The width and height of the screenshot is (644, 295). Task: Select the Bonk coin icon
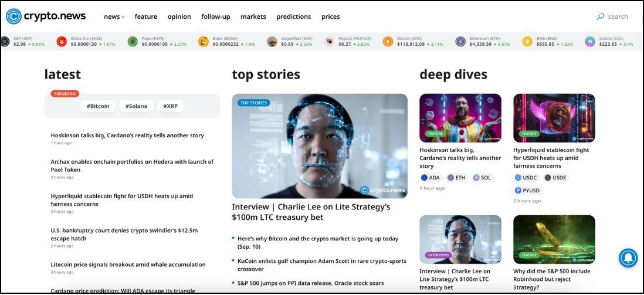pos(204,42)
